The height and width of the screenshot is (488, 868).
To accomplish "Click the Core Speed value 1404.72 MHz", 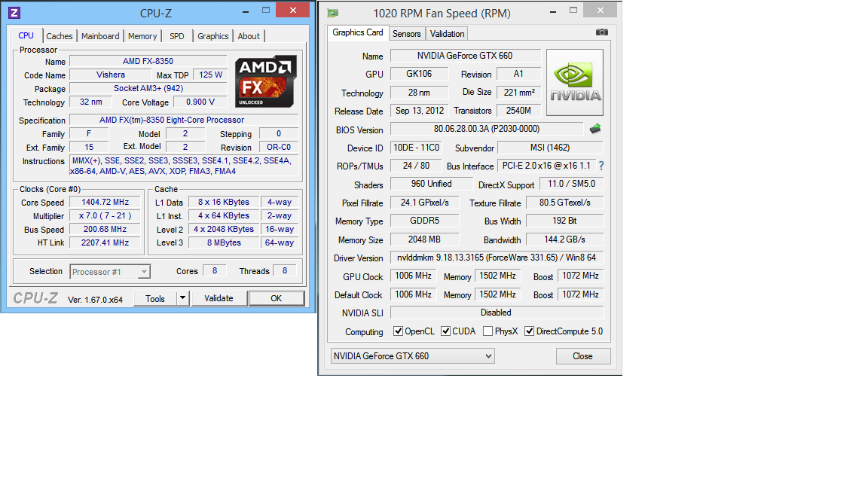I will click(x=105, y=202).
